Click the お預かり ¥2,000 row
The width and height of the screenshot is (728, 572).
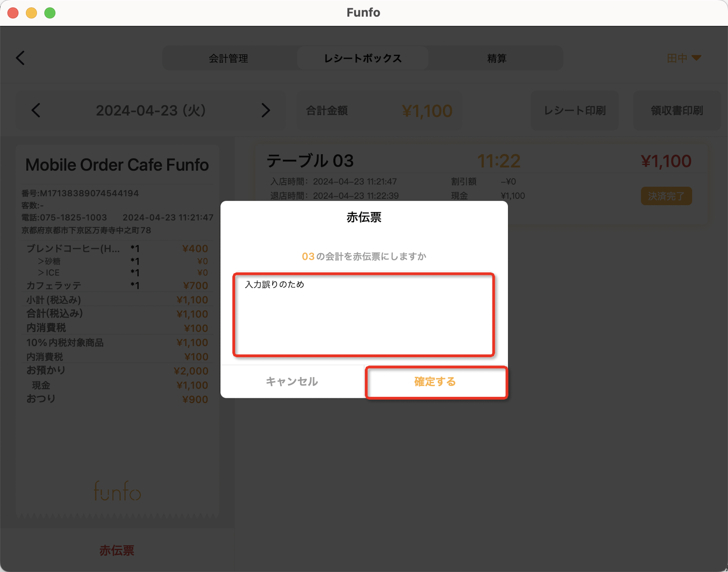click(117, 371)
